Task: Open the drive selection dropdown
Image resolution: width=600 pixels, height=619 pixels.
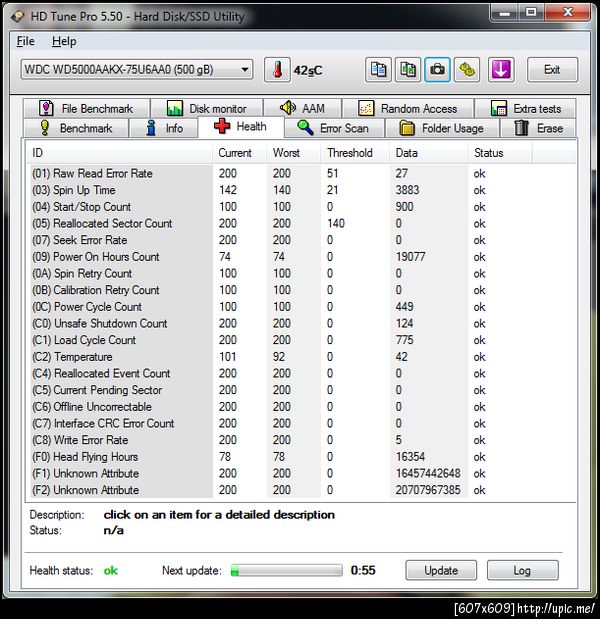Action: pos(137,70)
